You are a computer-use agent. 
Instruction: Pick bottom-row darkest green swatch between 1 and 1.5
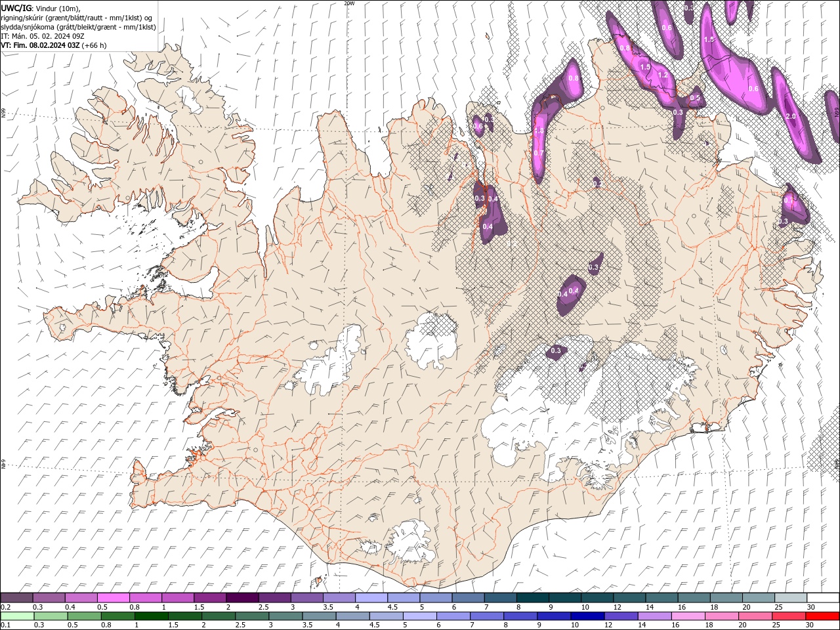click(x=152, y=616)
